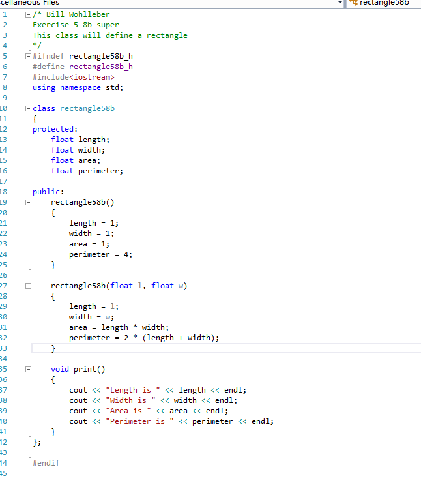Screen dimensions: 421x504
Task: Collapse the default constructor rectangle58b() block
Action: (28, 202)
